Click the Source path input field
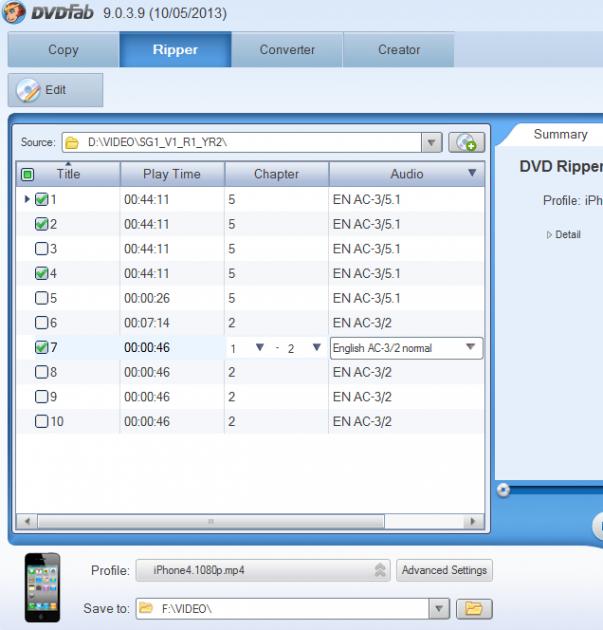 tap(242, 142)
